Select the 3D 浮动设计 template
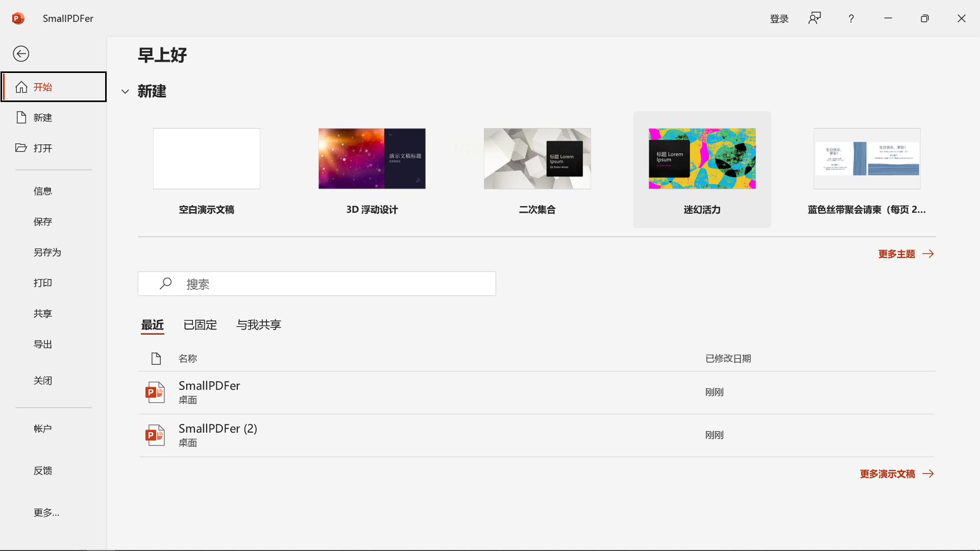The width and height of the screenshot is (980, 551). point(372,159)
